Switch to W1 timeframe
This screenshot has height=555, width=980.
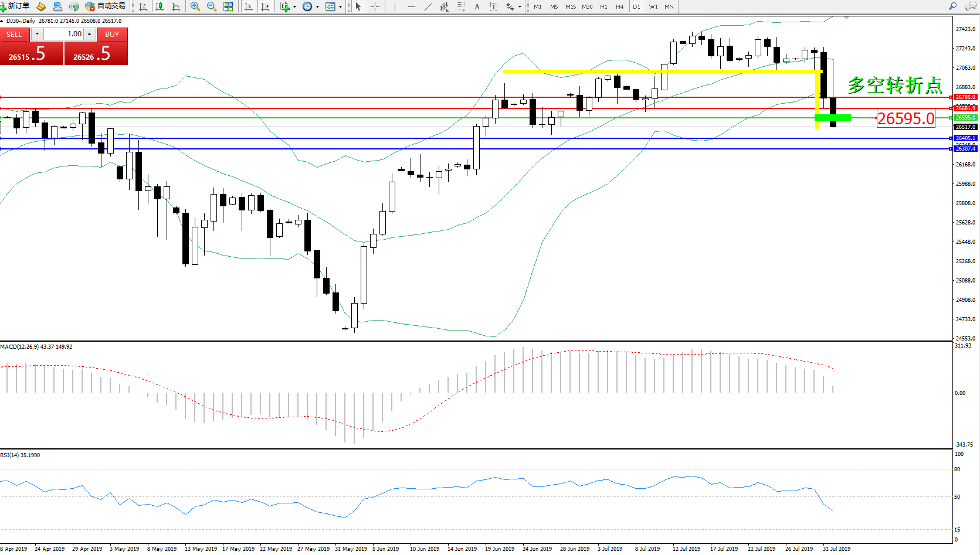point(653,6)
